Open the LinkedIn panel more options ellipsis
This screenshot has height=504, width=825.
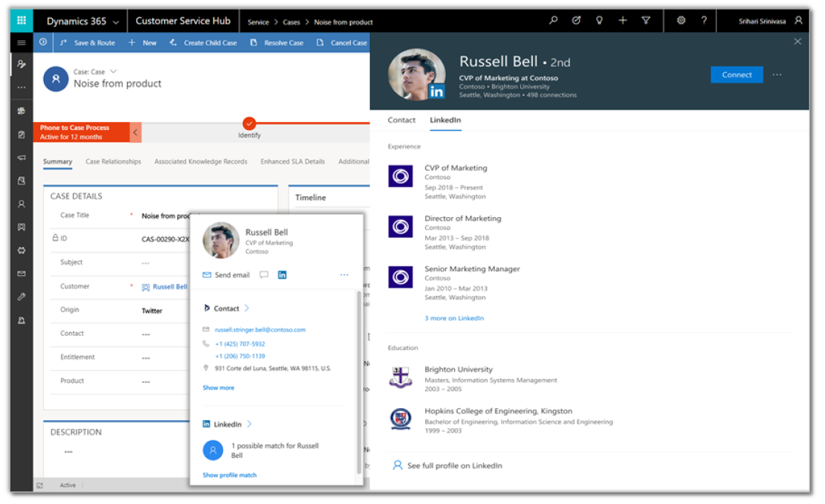pyautogui.click(x=777, y=74)
